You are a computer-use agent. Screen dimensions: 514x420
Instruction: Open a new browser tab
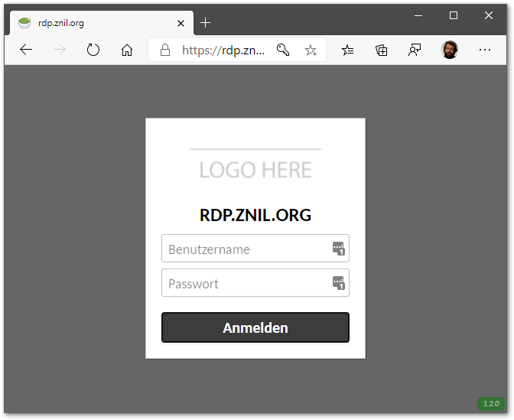tap(206, 23)
